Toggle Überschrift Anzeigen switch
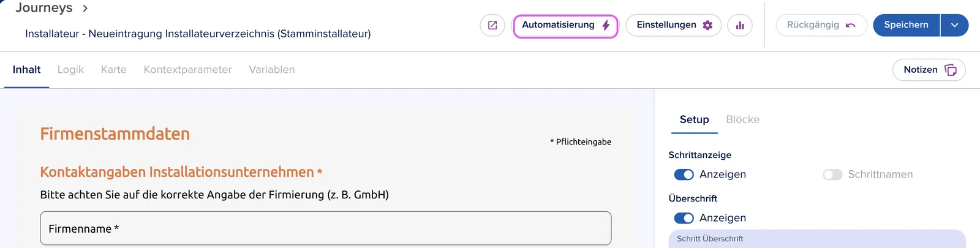The height and width of the screenshot is (248, 980). click(684, 218)
